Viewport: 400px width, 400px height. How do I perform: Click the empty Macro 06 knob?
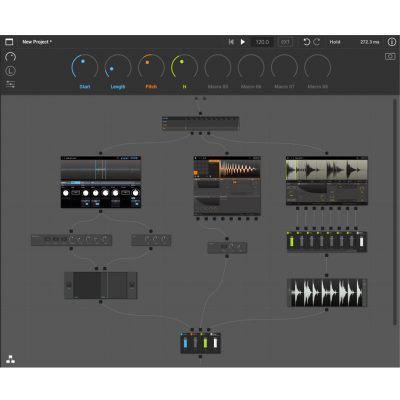coord(251,67)
